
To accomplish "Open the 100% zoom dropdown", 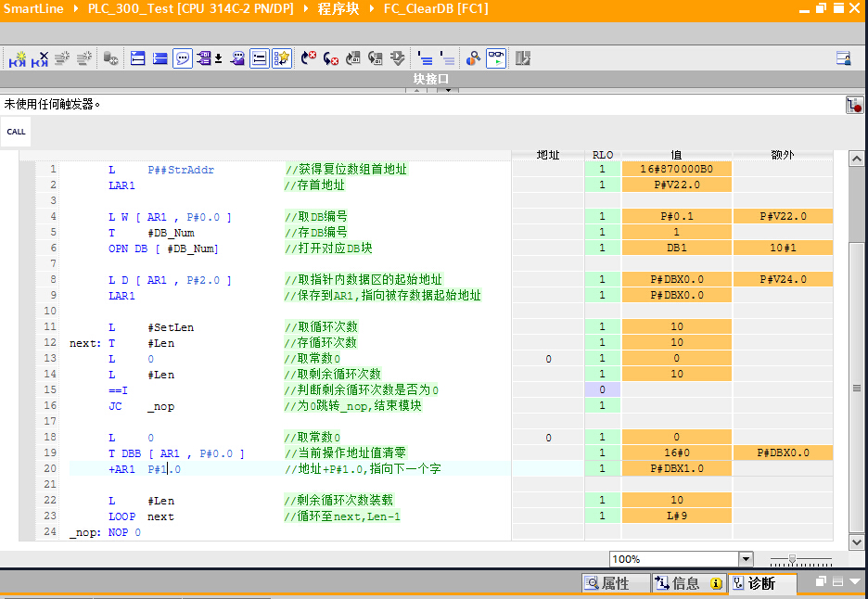I will pyautogui.click(x=746, y=559).
